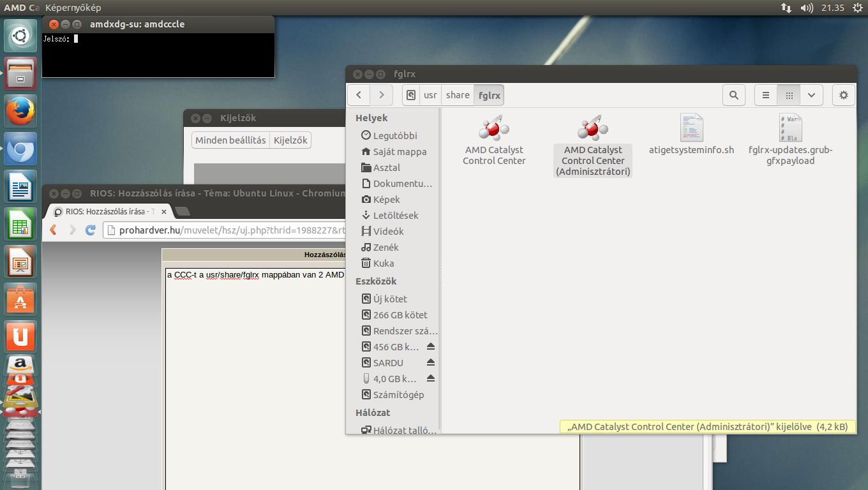Screen dimensions: 868x490
Task: Eject the SARDU volume
Action: click(431, 362)
